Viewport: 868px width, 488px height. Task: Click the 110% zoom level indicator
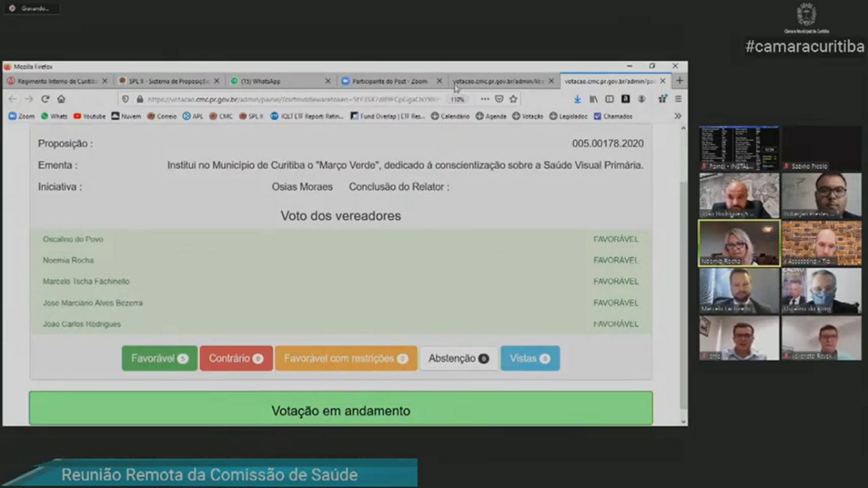tap(457, 99)
